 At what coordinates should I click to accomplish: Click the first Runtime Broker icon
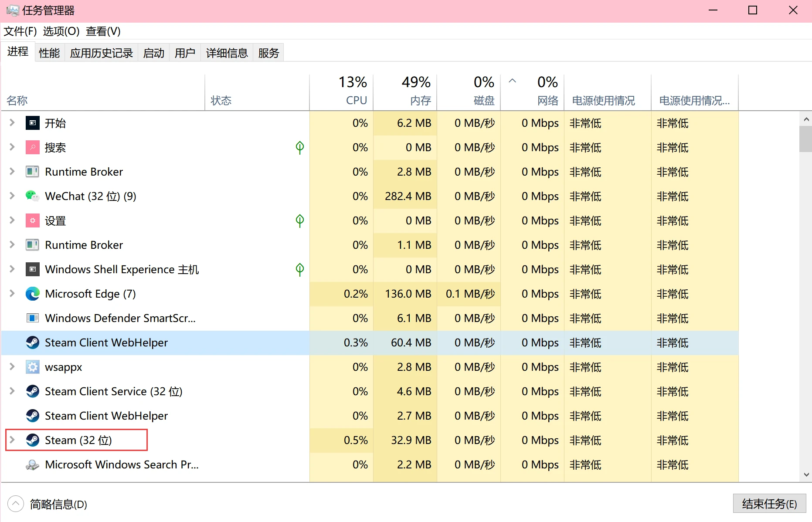32,172
